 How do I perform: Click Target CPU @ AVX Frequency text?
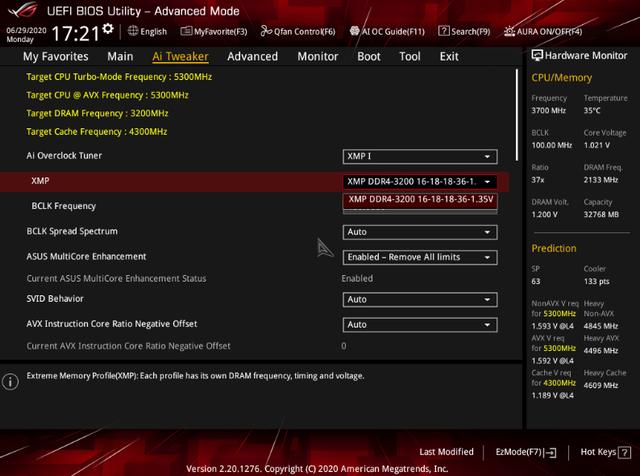[107, 95]
